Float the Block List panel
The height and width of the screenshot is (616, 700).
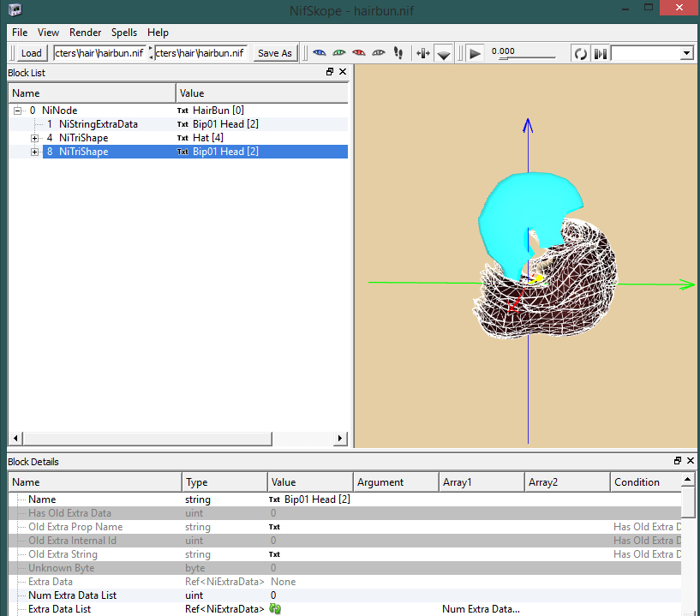(x=330, y=73)
